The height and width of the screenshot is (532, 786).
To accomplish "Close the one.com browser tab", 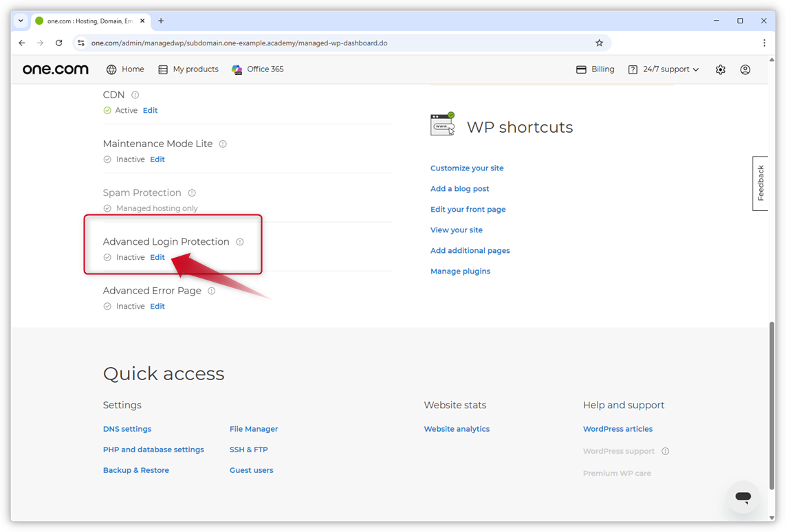I will pyautogui.click(x=142, y=21).
